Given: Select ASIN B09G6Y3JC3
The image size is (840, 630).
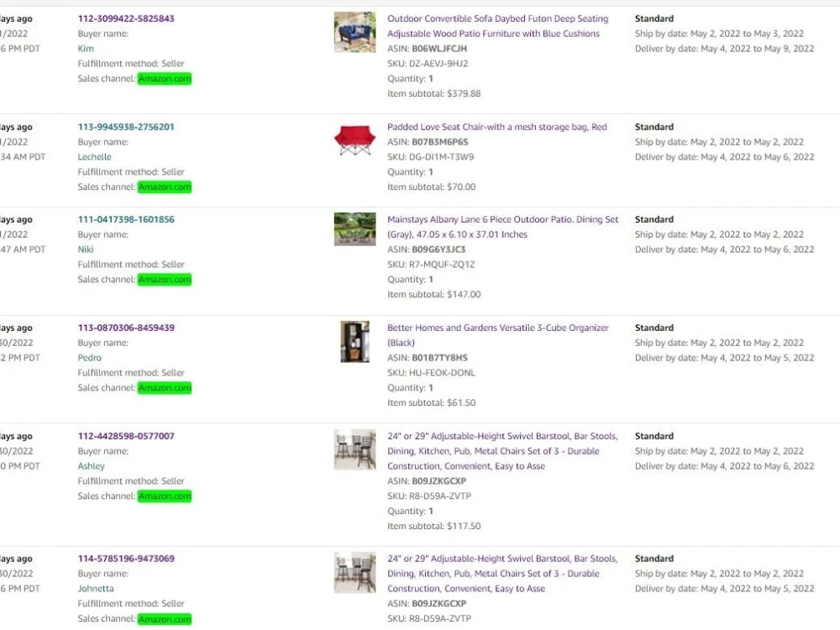Looking at the screenshot, I should (438, 249).
